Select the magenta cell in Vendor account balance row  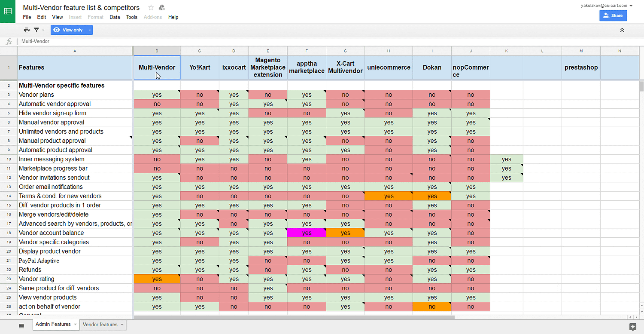click(x=307, y=233)
